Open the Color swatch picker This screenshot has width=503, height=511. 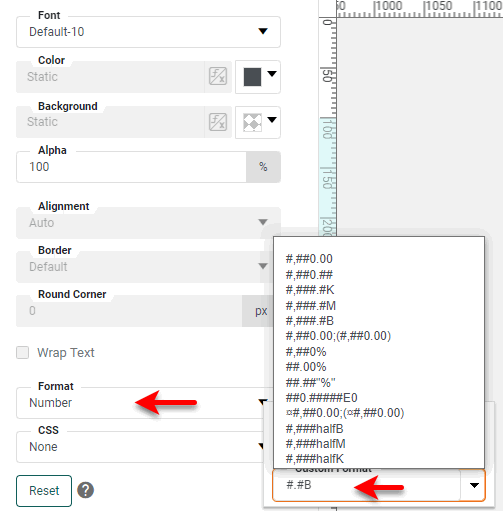point(258,77)
